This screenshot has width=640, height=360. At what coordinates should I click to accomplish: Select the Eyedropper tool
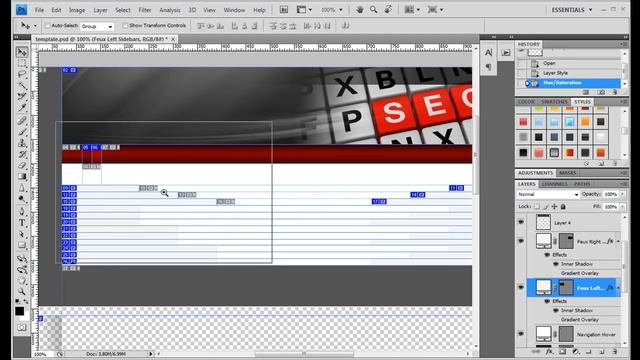tap(22, 107)
